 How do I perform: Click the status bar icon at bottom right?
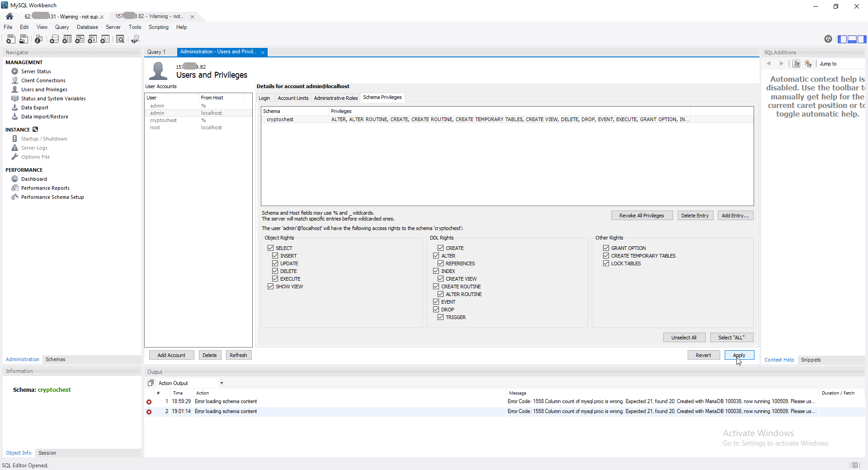854,465
